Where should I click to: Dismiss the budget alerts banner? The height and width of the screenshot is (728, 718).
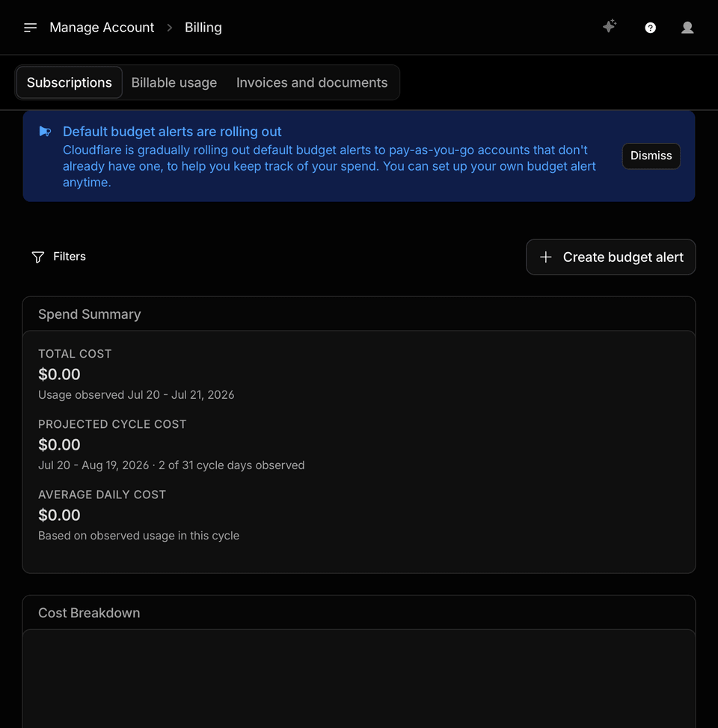pos(651,156)
